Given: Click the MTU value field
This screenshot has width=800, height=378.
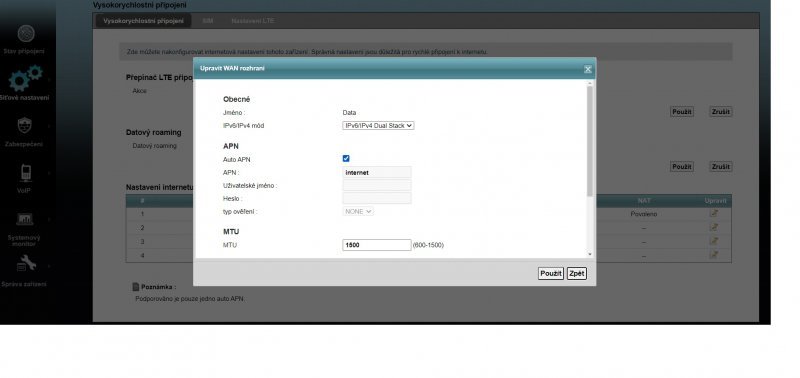Looking at the screenshot, I should click(x=377, y=245).
